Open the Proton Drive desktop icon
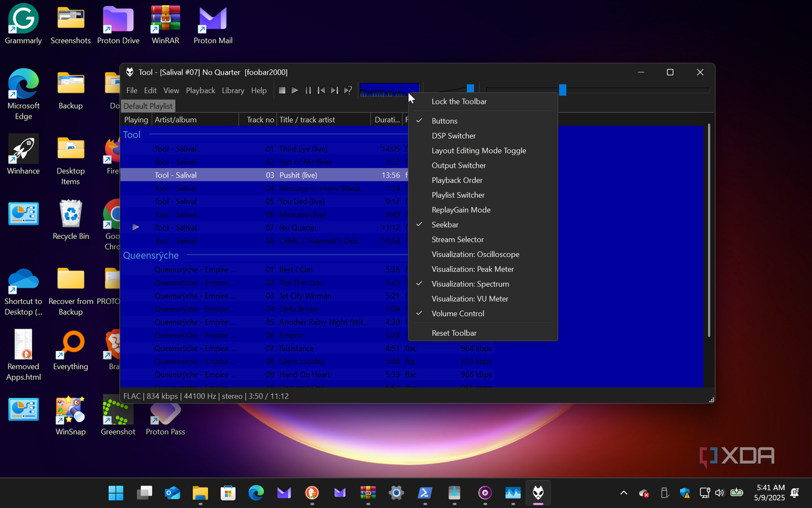The image size is (812, 508). coord(118,25)
